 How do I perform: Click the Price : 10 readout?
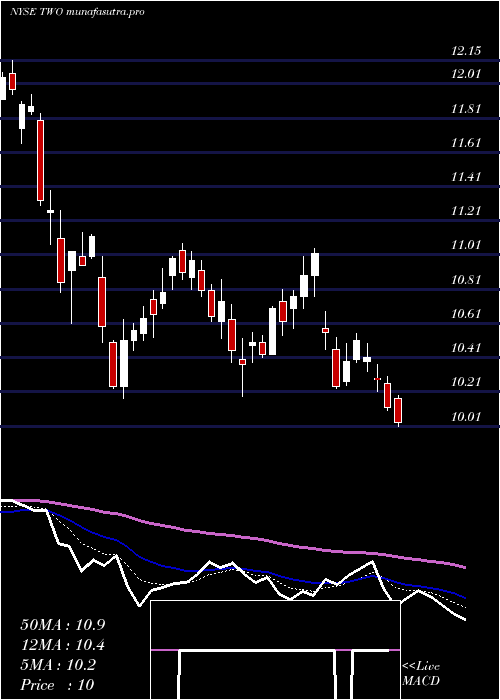click(57, 685)
